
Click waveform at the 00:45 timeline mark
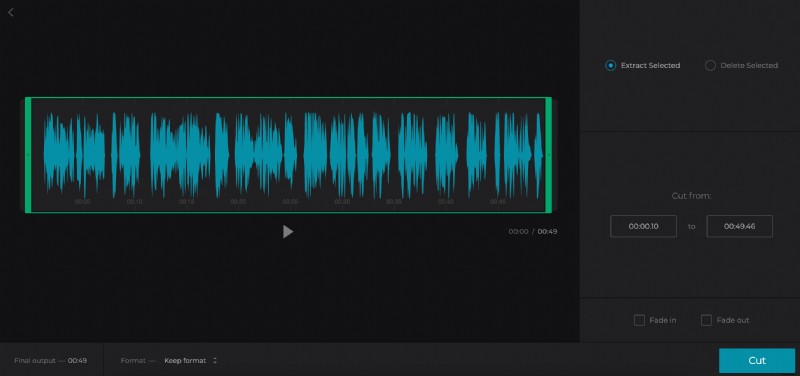point(498,202)
